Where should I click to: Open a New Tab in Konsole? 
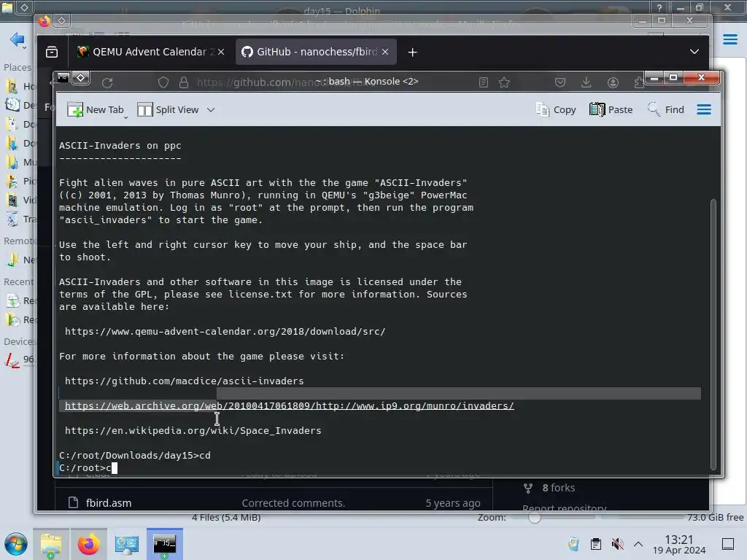tap(96, 109)
